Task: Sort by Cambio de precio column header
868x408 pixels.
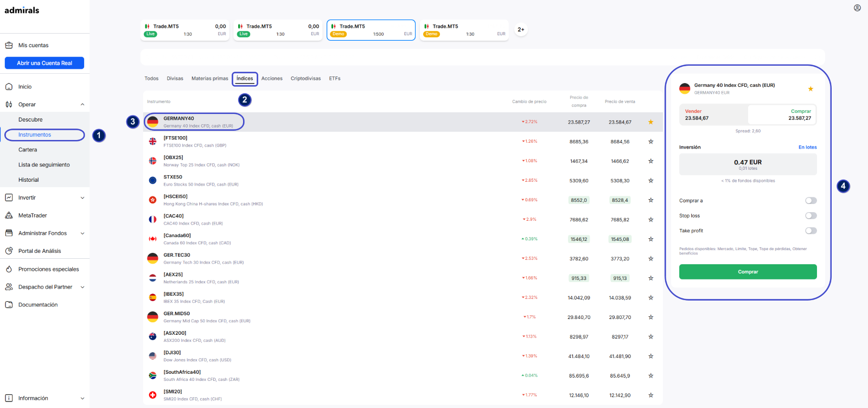Action: coord(529,101)
